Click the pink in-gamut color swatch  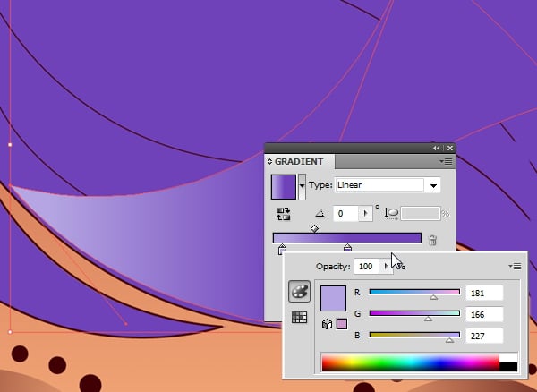pos(341,324)
